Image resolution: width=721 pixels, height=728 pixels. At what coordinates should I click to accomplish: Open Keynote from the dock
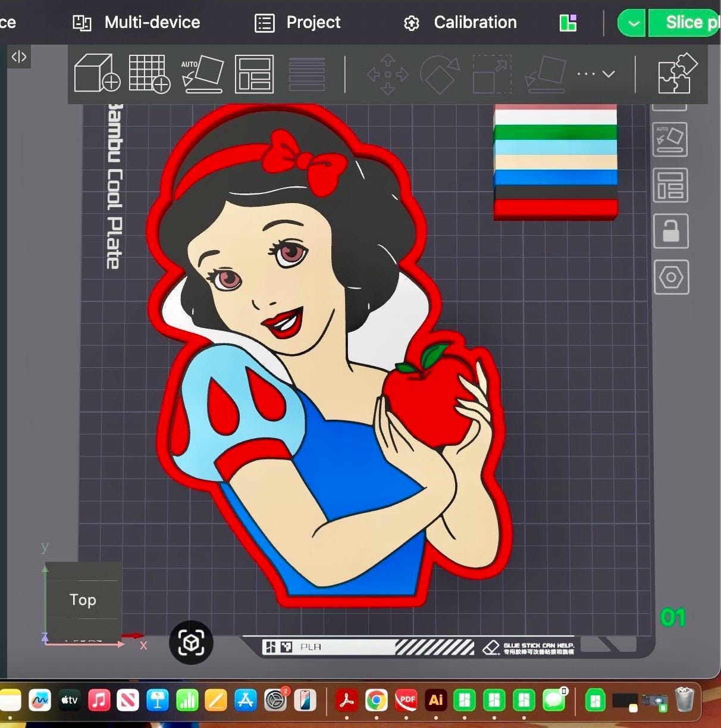(x=158, y=701)
